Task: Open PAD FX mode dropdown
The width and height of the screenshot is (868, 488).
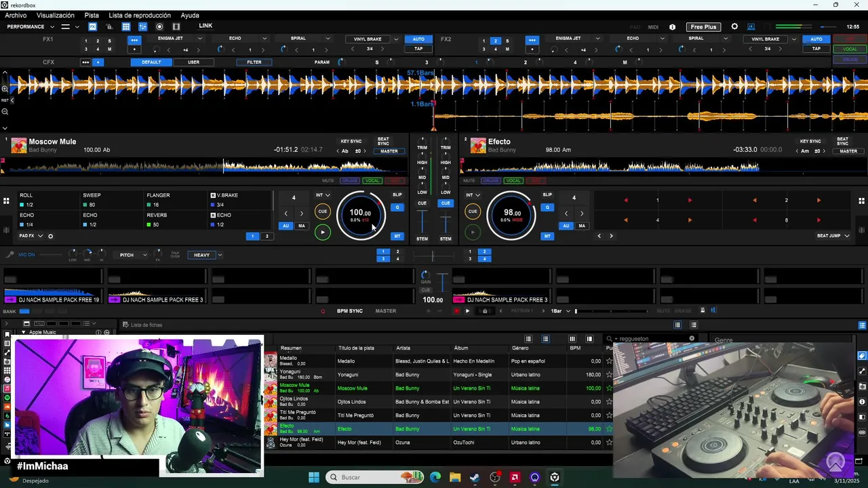Action: pos(31,236)
